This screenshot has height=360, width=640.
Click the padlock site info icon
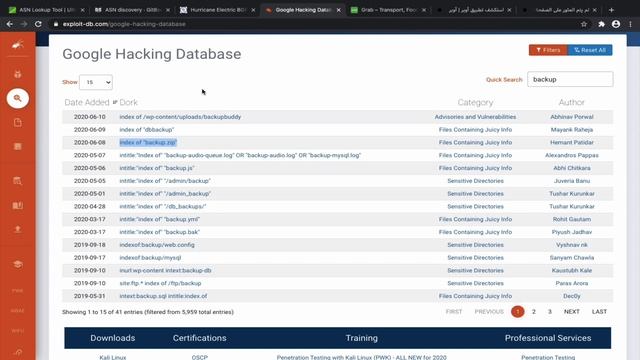pyautogui.click(x=56, y=24)
